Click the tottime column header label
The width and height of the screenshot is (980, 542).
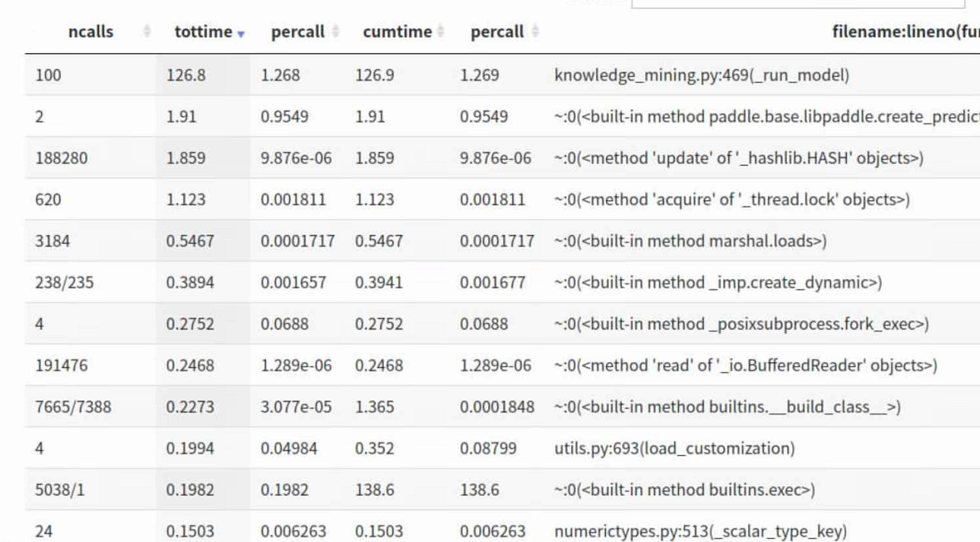(x=203, y=32)
